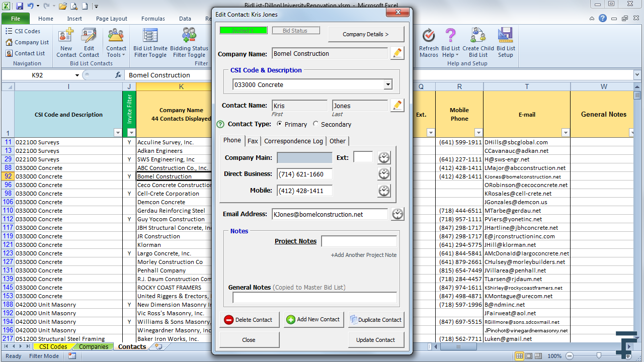
Task: Open Print Preview from Quick Access Toolbar
Action: tap(73, 7)
